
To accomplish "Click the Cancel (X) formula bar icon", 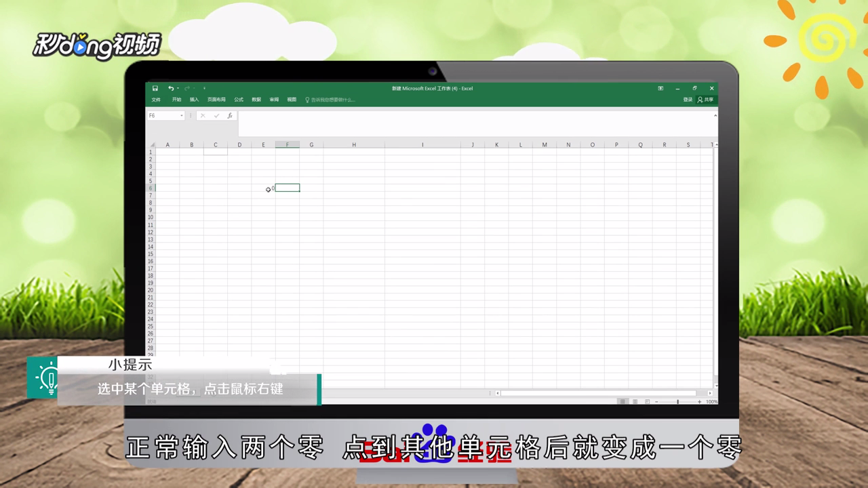I will point(202,116).
